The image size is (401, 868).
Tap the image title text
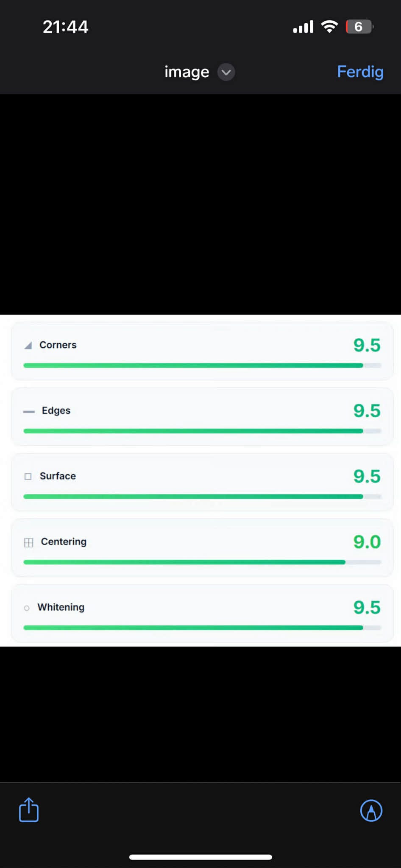[187, 72]
